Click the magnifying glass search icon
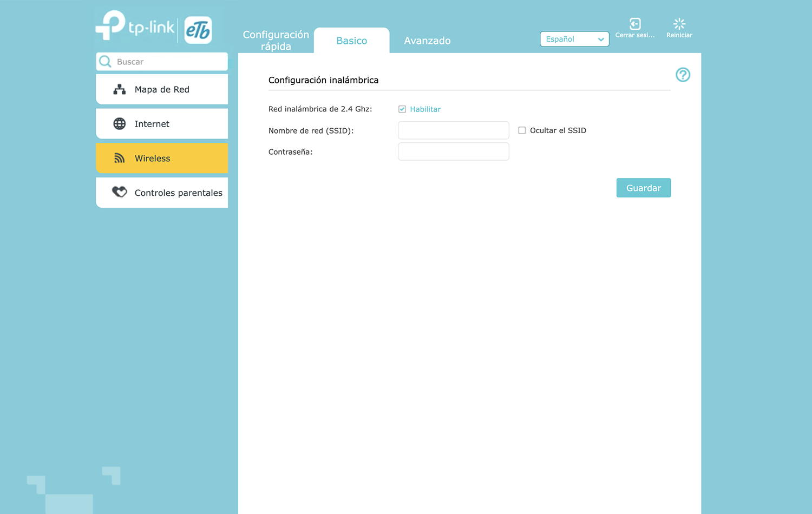The image size is (812, 514). [x=106, y=62]
